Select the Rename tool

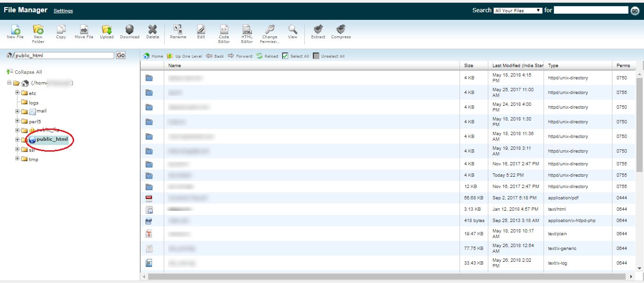pyautogui.click(x=178, y=32)
